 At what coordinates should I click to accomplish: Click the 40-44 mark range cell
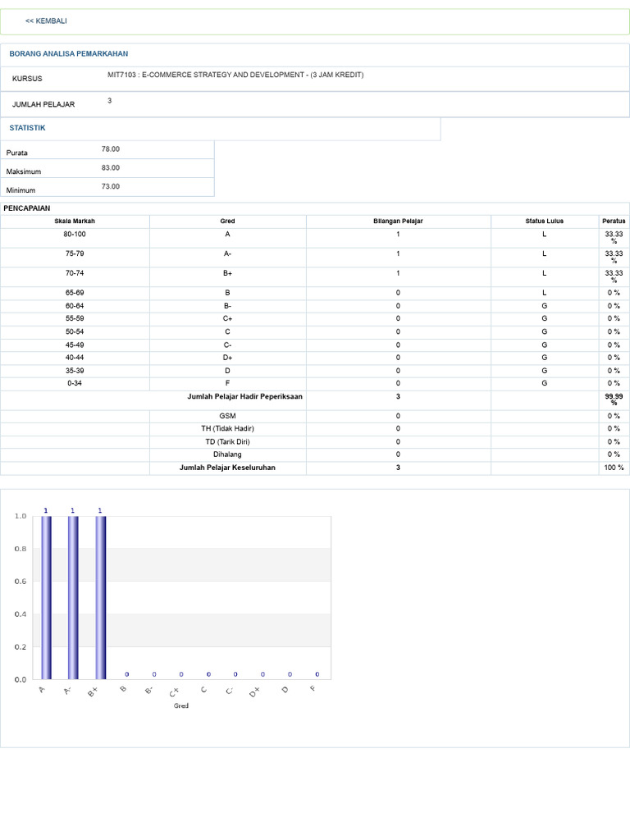pyautogui.click(x=75, y=358)
